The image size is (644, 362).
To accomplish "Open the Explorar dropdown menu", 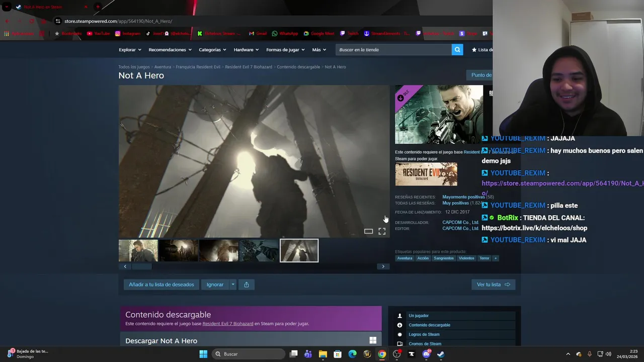I will point(130,50).
